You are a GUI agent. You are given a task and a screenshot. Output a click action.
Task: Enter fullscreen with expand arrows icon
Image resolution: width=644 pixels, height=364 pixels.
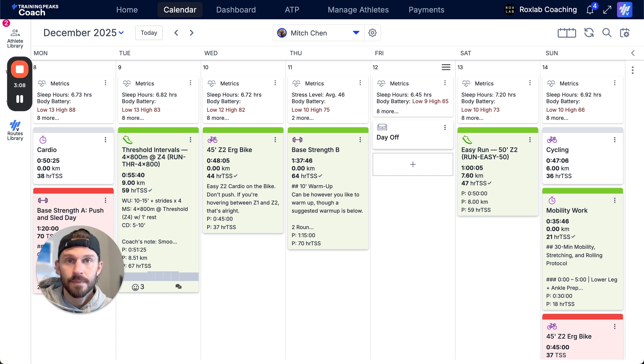coord(607,10)
